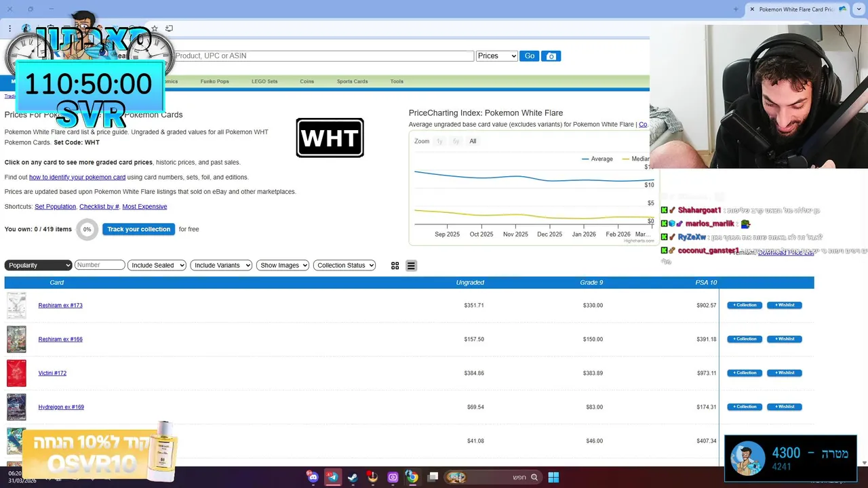
Task: Add Reshiram ex #173 to Collection
Action: (745, 305)
